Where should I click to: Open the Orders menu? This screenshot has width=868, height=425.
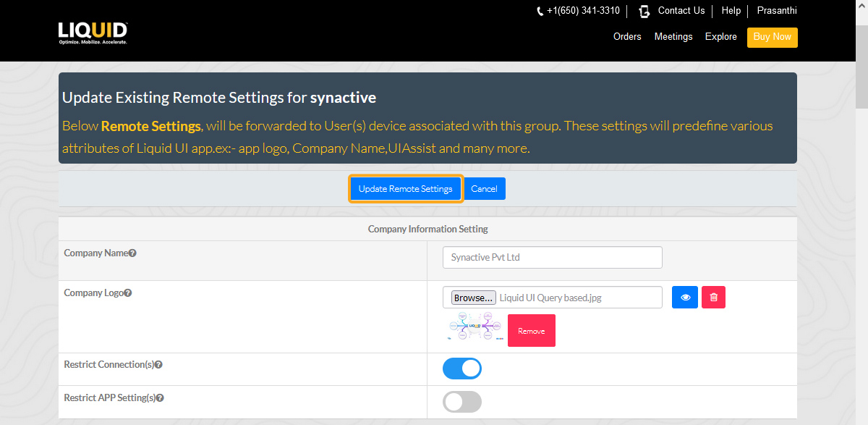[627, 37]
